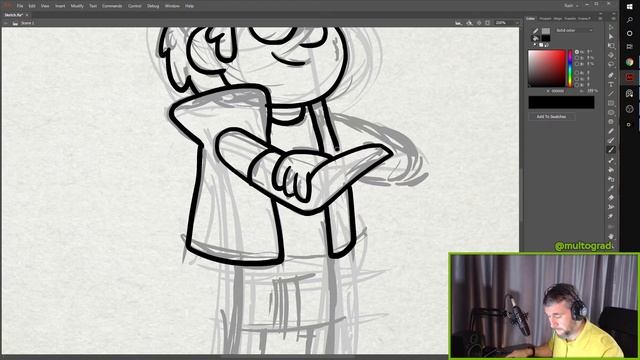Select the blue channel radio button
640x360 pixels.
(577, 85)
